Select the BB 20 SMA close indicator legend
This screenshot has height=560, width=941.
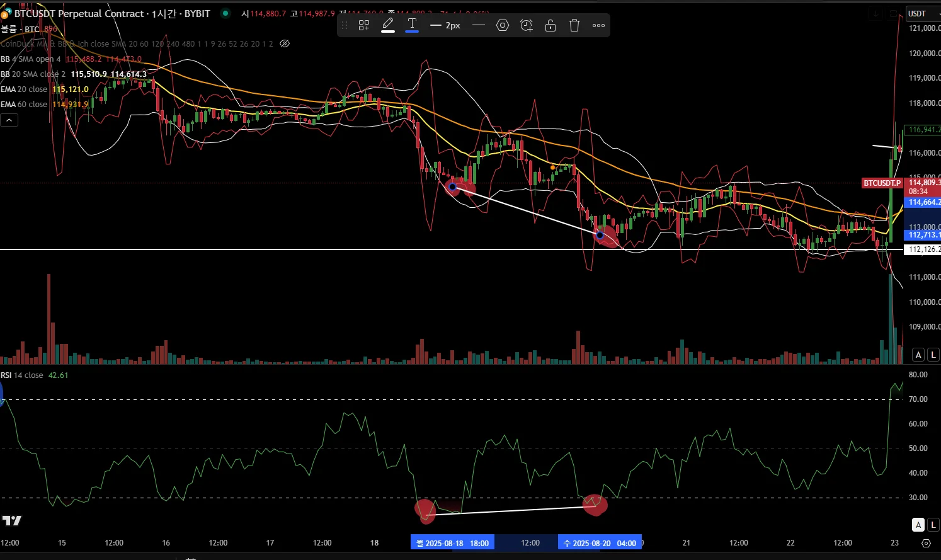tap(33, 74)
